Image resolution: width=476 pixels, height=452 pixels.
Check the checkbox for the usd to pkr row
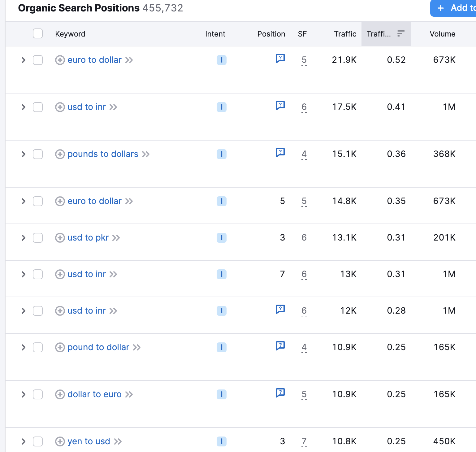(x=37, y=238)
